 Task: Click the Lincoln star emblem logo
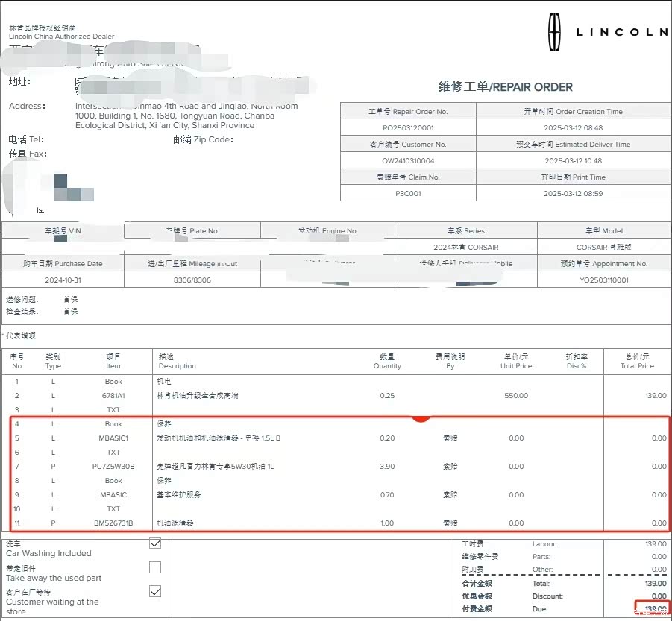pyautogui.click(x=554, y=32)
